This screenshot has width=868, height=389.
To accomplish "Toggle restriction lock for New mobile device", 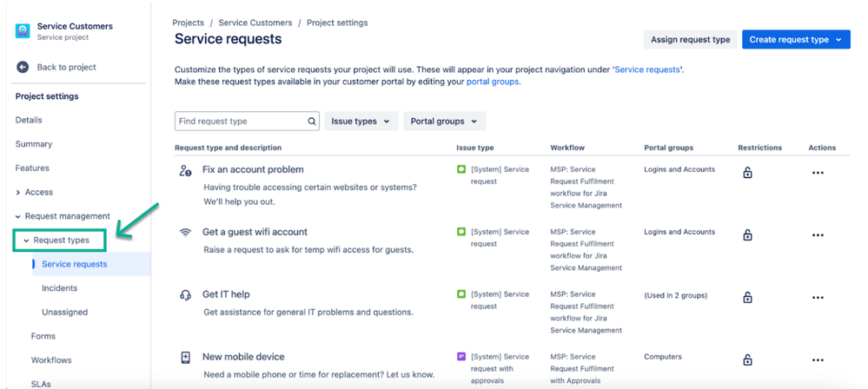I will pyautogui.click(x=747, y=359).
